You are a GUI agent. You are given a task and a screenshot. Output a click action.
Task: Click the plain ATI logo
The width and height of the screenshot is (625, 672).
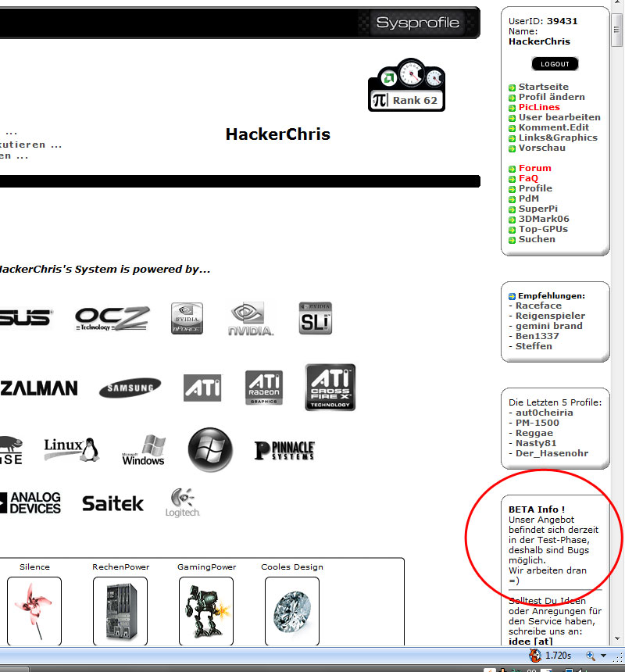tap(202, 388)
